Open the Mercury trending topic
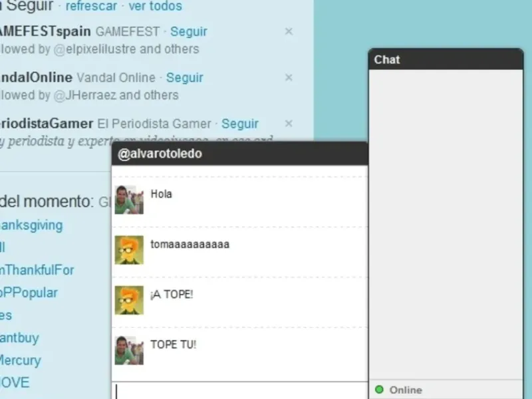This screenshot has width=532, height=399. [21, 360]
